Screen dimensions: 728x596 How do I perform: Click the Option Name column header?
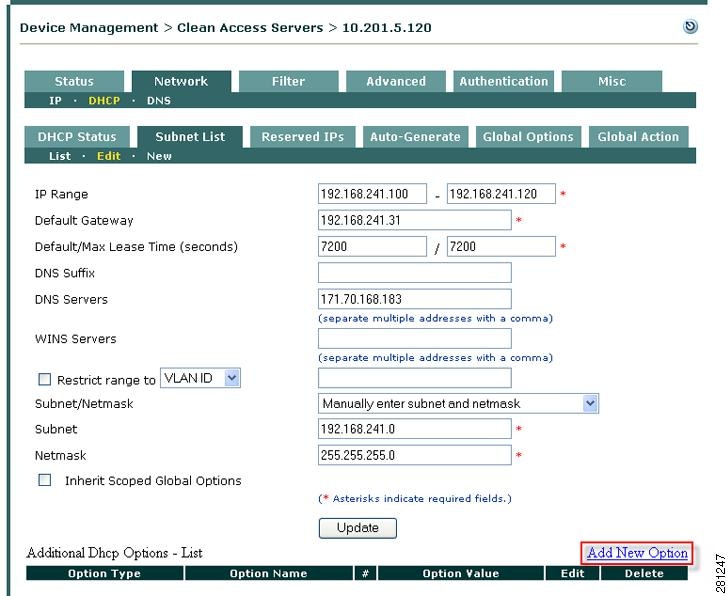(268, 573)
